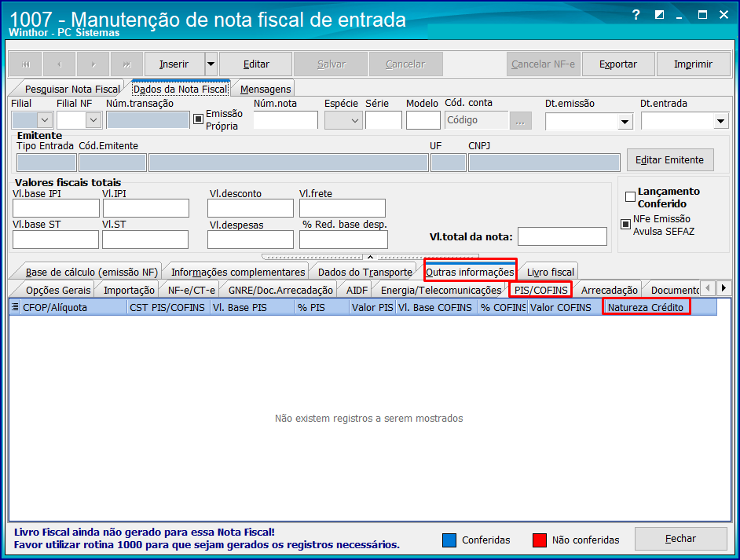Click the help question mark icon

click(x=636, y=15)
